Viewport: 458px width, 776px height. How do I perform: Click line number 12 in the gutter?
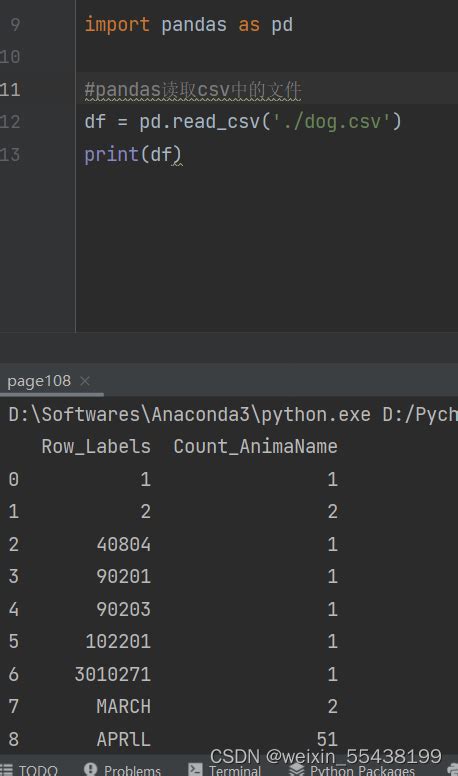pyautogui.click(x=10, y=122)
